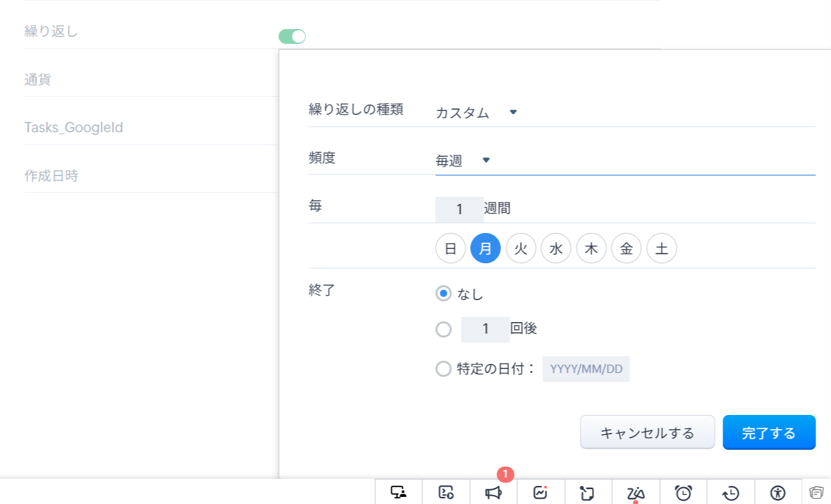Click the キャンセルする button
831x504 pixels.
coord(647,432)
